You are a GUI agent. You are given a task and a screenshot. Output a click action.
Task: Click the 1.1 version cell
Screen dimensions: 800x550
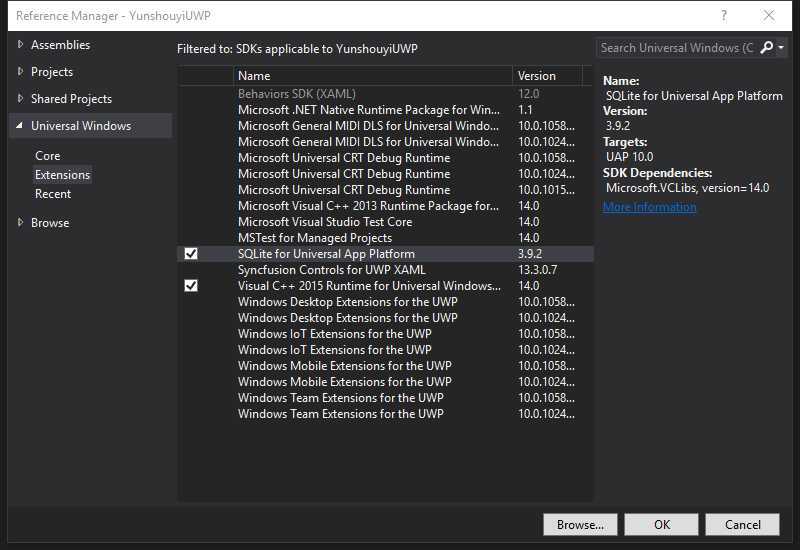[x=525, y=110]
